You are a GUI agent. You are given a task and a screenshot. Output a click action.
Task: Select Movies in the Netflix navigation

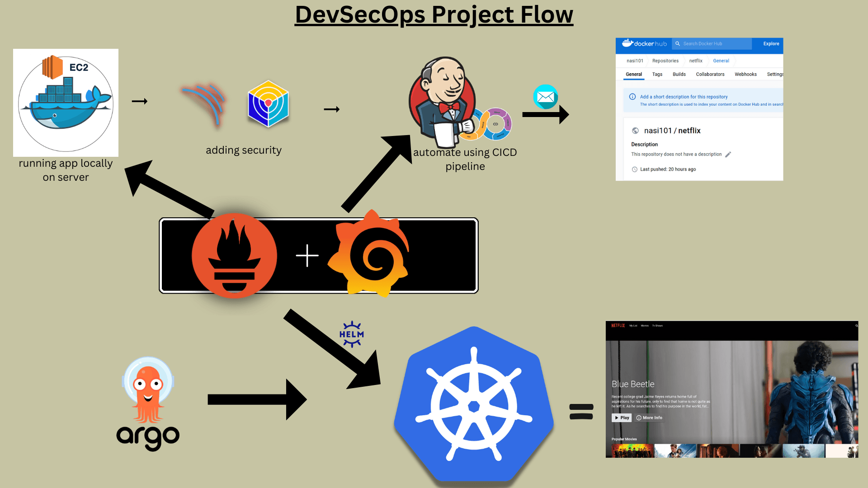point(645,326)
